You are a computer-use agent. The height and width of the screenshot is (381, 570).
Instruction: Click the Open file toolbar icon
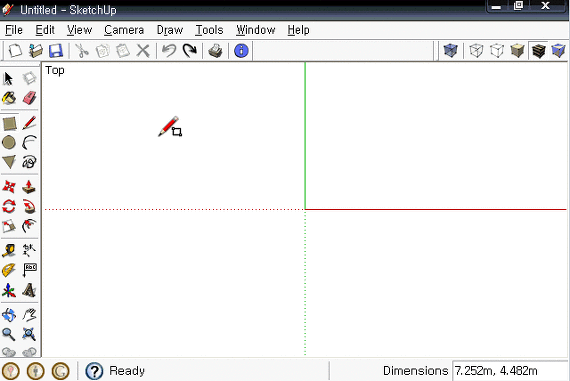point(36,51)
